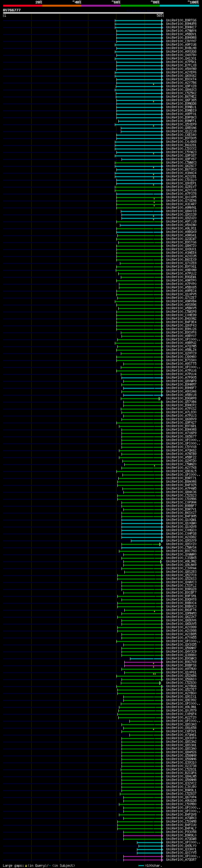Click the =100char. scale legend
Image resolution: width=202 pixels, height=868 pixels.
[150, 866]
